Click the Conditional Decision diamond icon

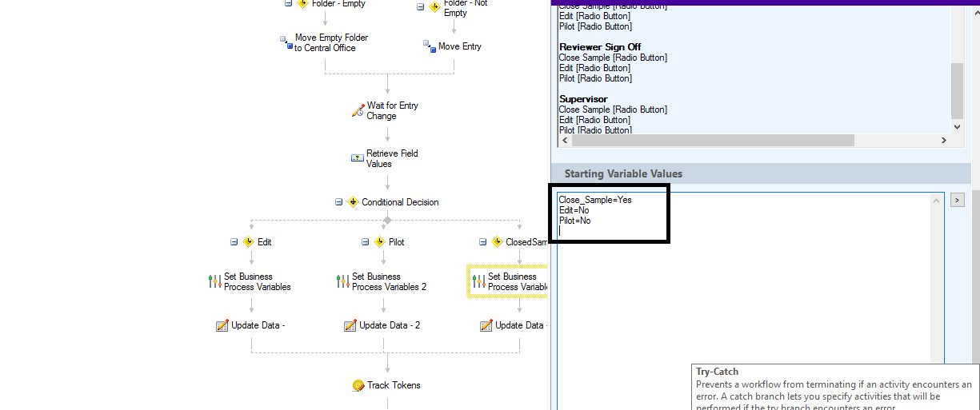tap(353, 202)
